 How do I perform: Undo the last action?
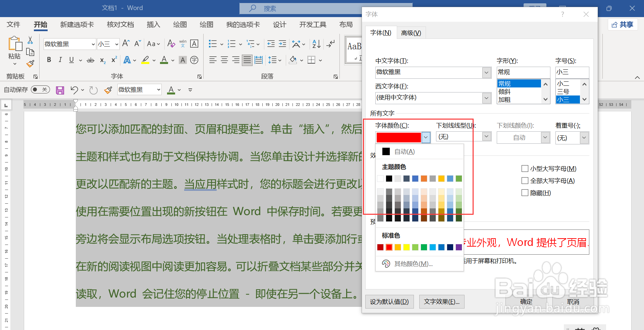click(x=74, y=90)
